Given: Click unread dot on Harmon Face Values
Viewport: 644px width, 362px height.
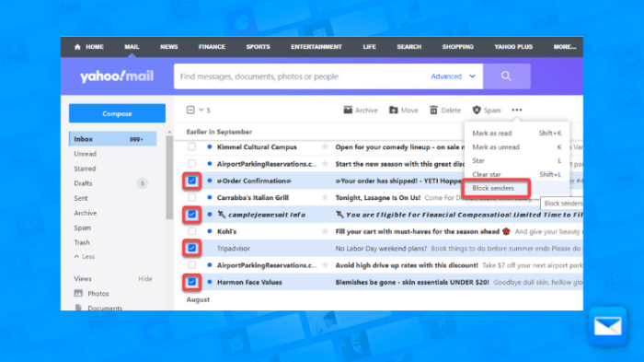Looking at the screenshot, I should pos(210,282).
